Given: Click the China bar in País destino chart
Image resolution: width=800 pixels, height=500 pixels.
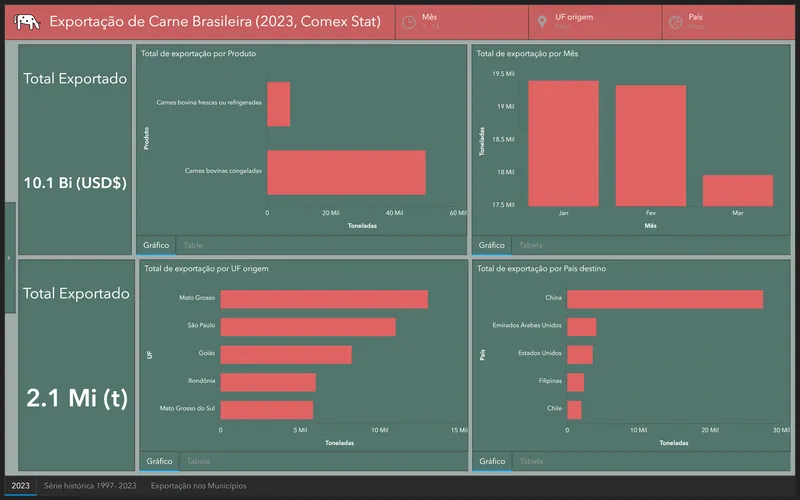Looking at the screenshot, I should click(x=665, y=299).
